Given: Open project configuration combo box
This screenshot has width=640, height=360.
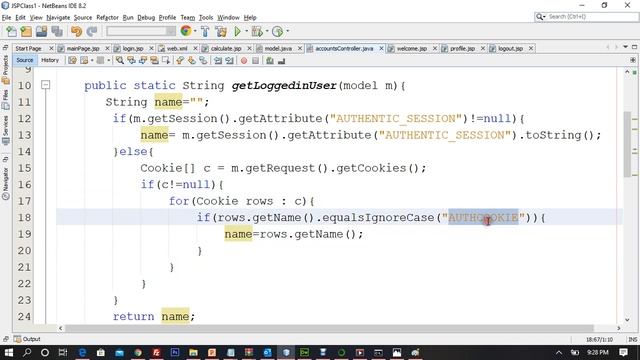Looking at the screenshot, I should (x=141, y=31).
